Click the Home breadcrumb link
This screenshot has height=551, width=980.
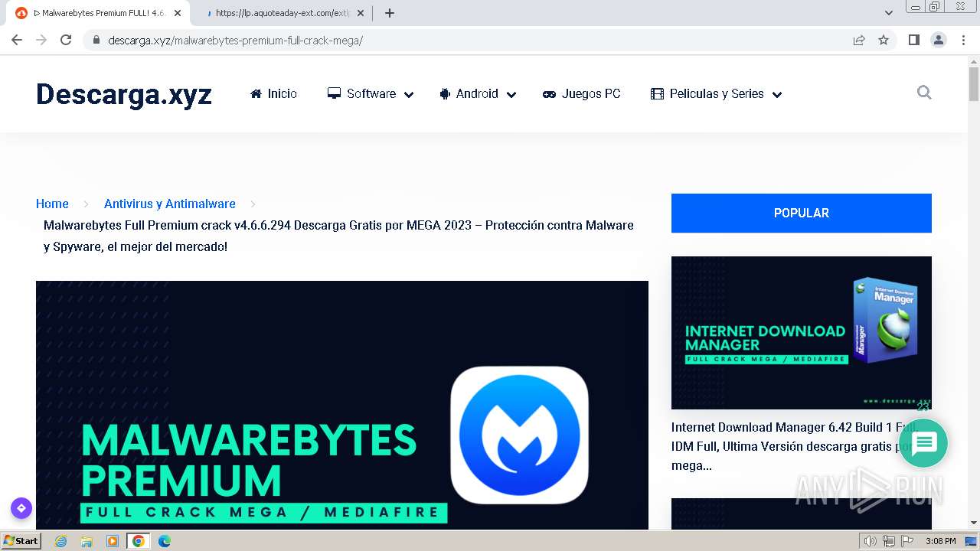(x=52, y=204)
